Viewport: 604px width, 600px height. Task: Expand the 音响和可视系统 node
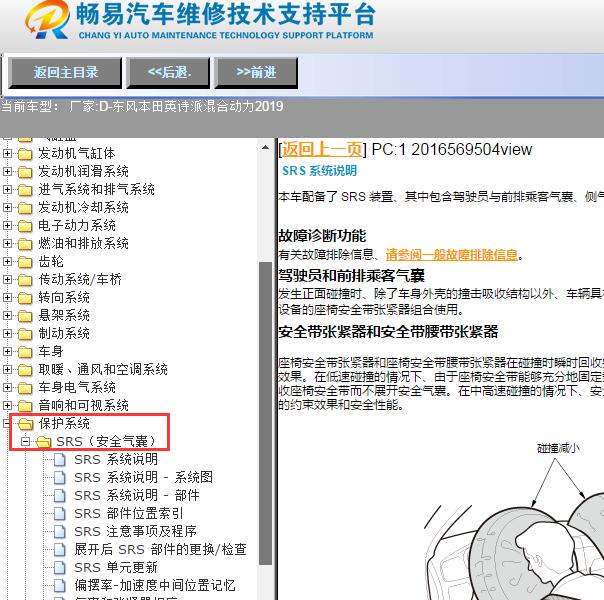point(7,406)
